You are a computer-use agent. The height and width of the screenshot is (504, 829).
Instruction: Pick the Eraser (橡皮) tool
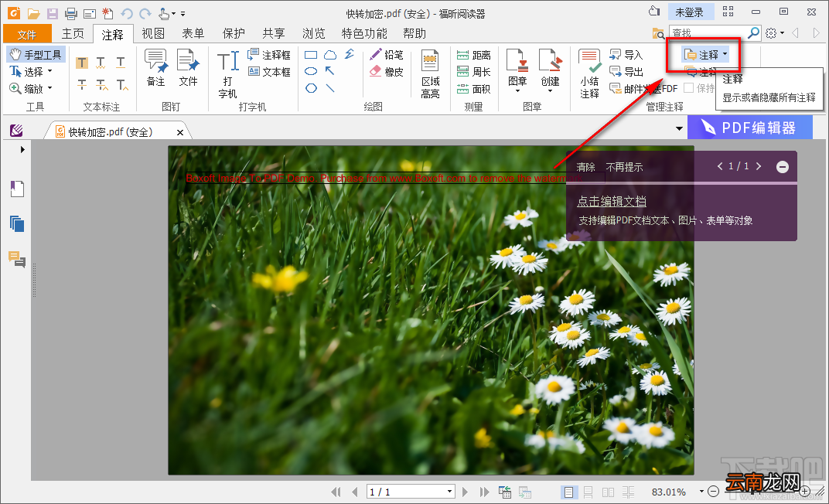387,71
